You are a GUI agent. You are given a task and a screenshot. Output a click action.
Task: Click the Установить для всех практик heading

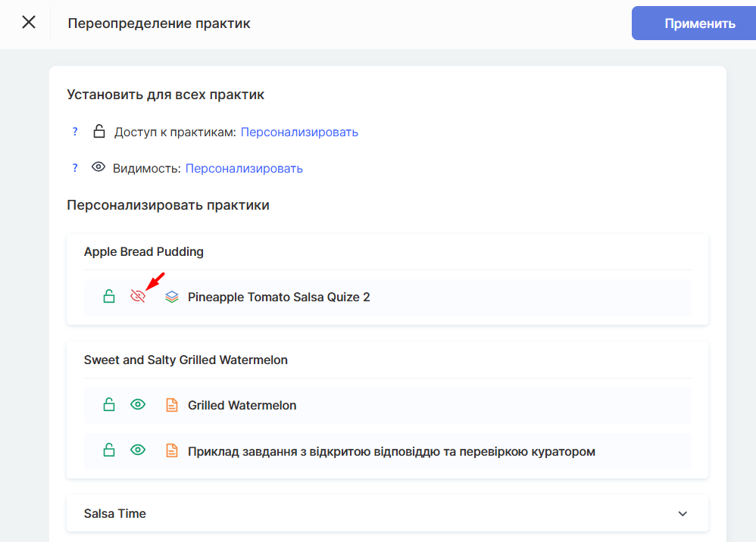(165, 95)
